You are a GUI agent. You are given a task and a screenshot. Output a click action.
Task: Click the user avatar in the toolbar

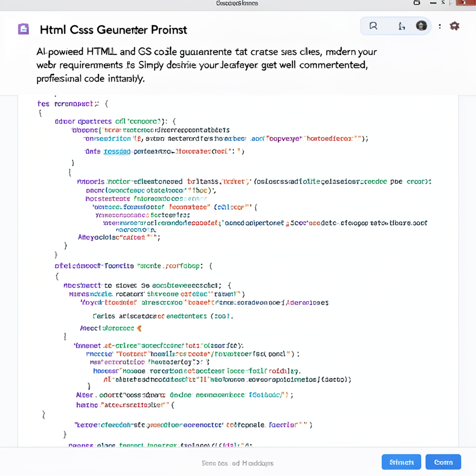tap(421, 26)
